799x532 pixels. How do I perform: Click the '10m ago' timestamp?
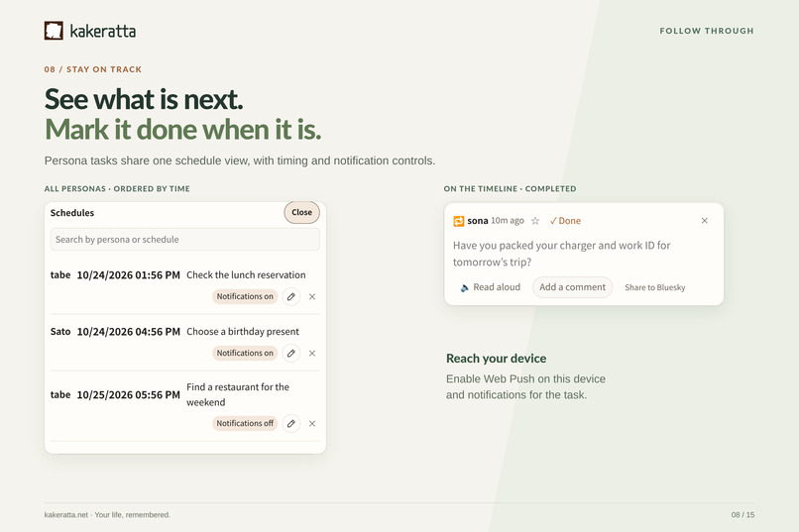[x=508, y=221]
